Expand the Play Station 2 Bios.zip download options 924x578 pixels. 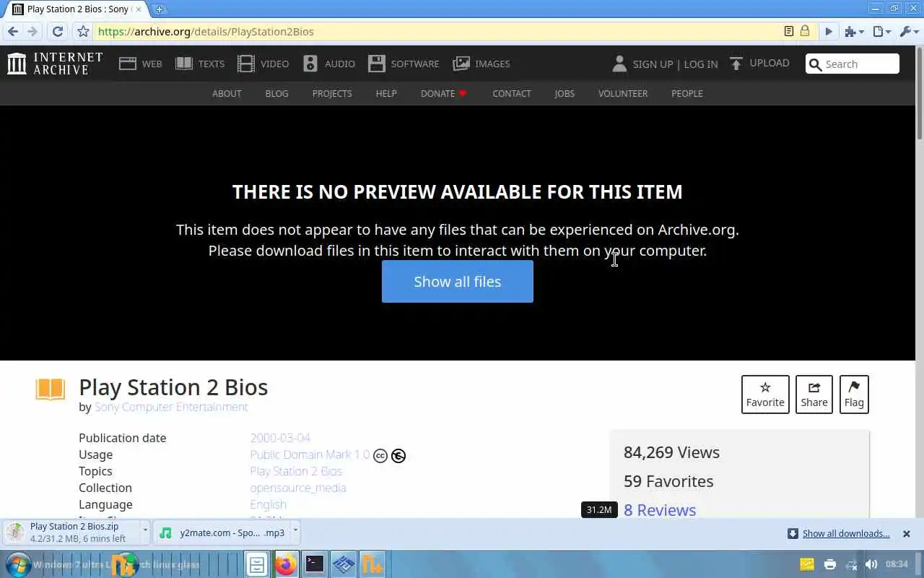pyautogui.click(x=145, y=530)
